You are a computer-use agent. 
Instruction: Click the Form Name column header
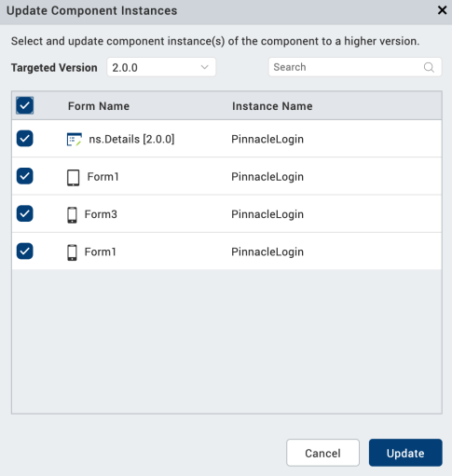tap(99, 106)
